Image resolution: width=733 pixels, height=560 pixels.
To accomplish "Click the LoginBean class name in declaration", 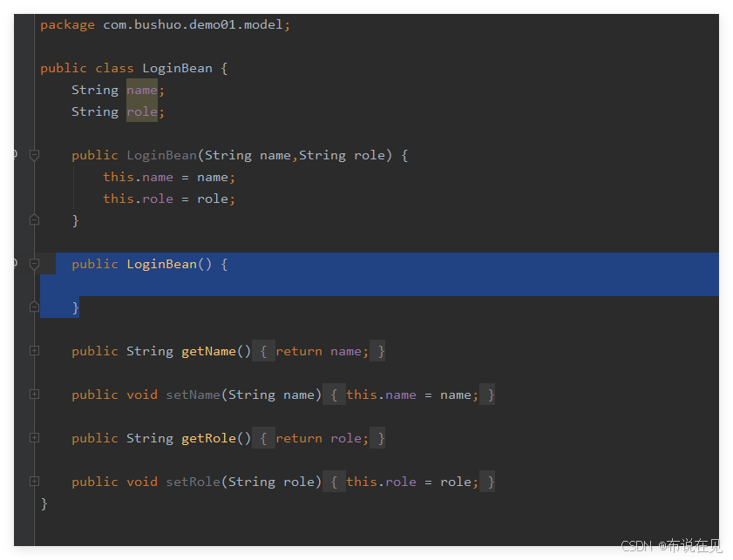I will (x=177, y=68).
